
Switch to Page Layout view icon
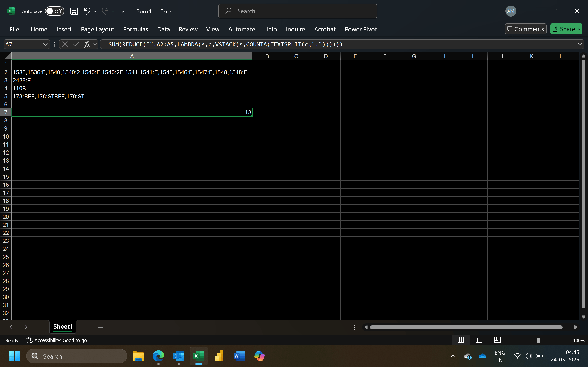coord(479,340)
